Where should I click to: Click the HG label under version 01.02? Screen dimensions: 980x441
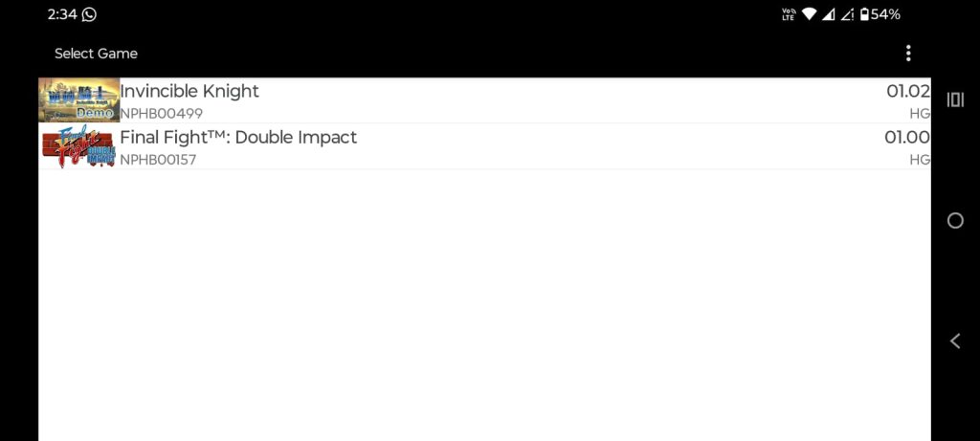coord(919,114)
